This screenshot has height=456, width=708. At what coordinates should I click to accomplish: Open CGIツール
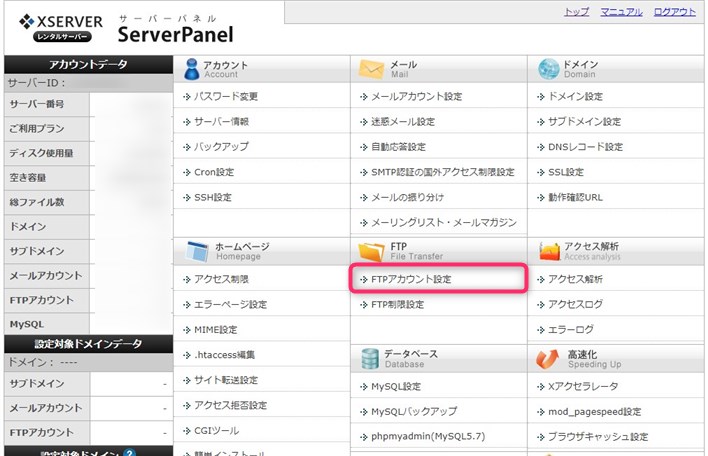216,431
